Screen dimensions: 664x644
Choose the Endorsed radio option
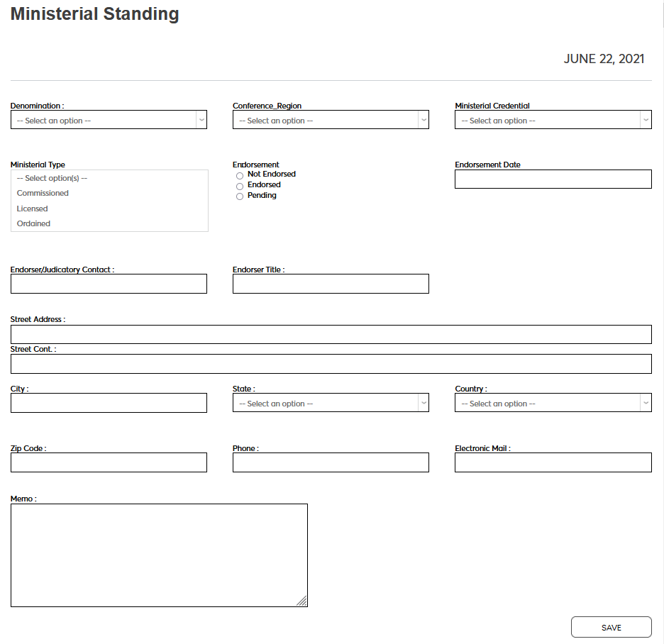click(240, 186)
